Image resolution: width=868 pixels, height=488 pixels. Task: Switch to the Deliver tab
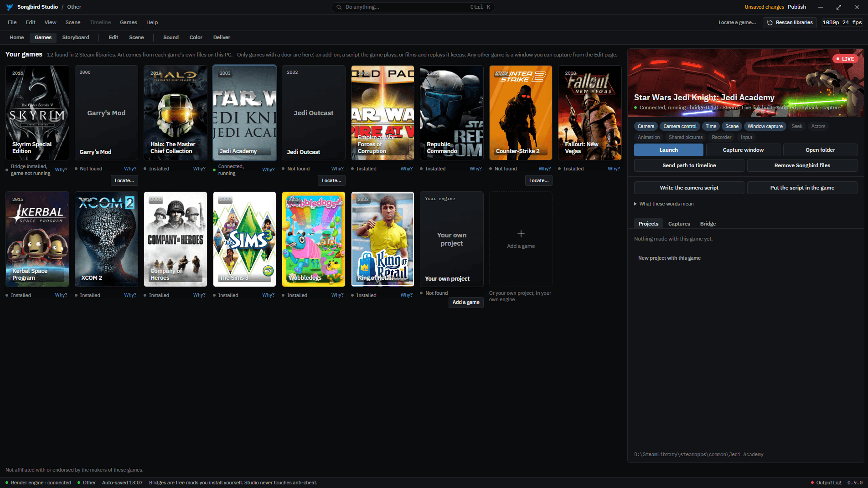pyautogui.click(x=222, y=37)
